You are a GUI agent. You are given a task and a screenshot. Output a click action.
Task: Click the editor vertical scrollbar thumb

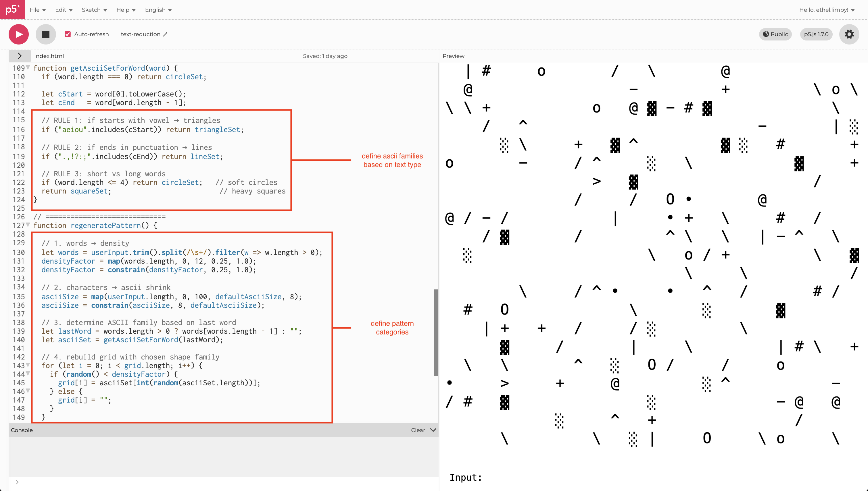pyautogui.click(x=436, y=332)
